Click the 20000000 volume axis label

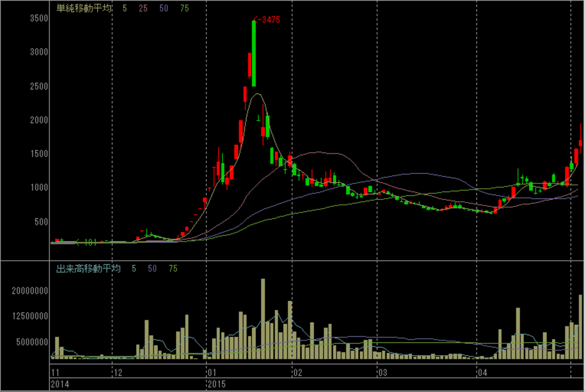30,291
